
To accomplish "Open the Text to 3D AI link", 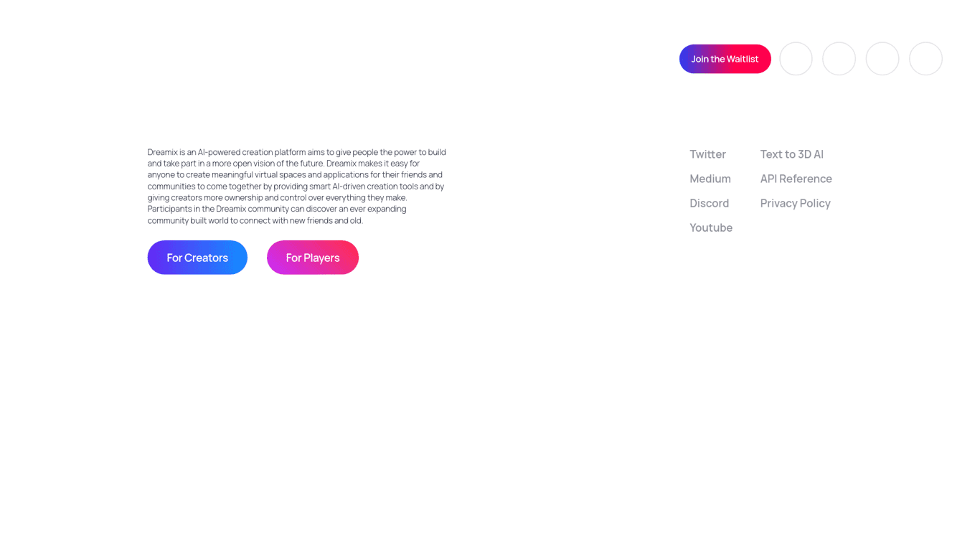I will [x=791, y=154].
